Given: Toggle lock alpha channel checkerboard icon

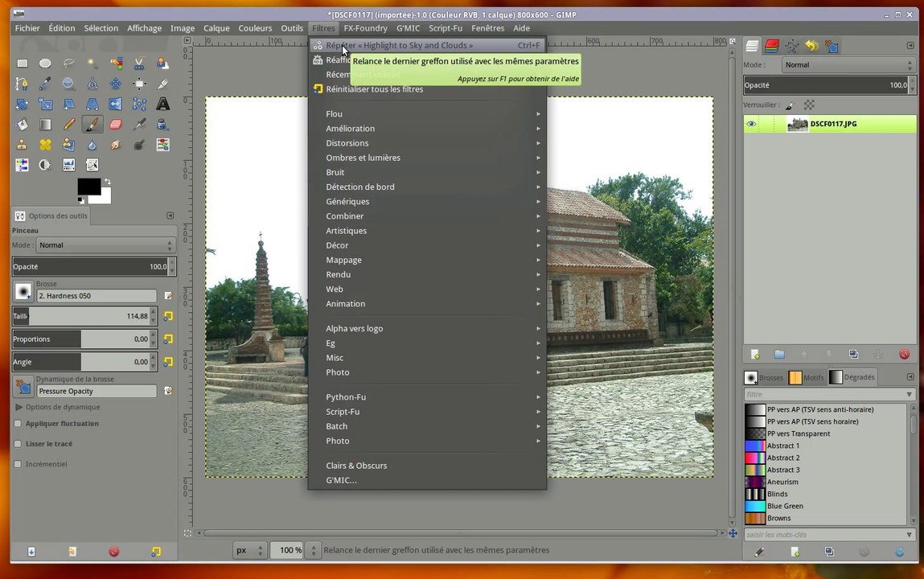Looking at the screenshot, I should tap(809, 105).
